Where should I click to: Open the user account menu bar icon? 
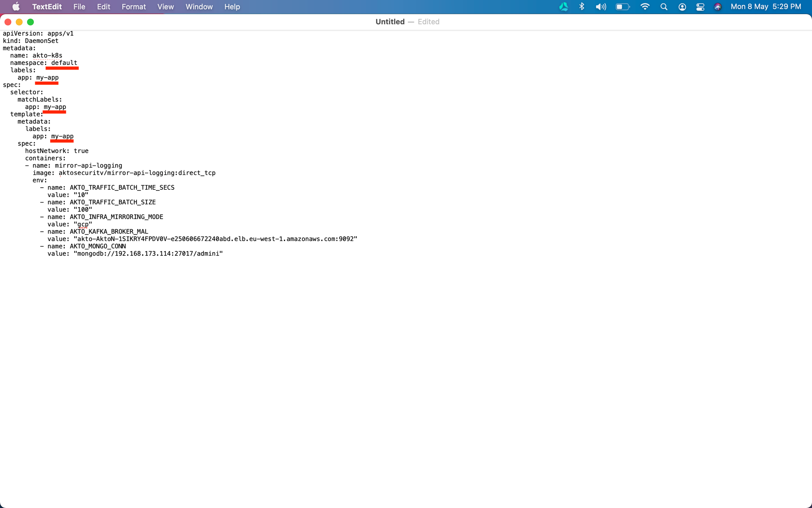[682, 7]
